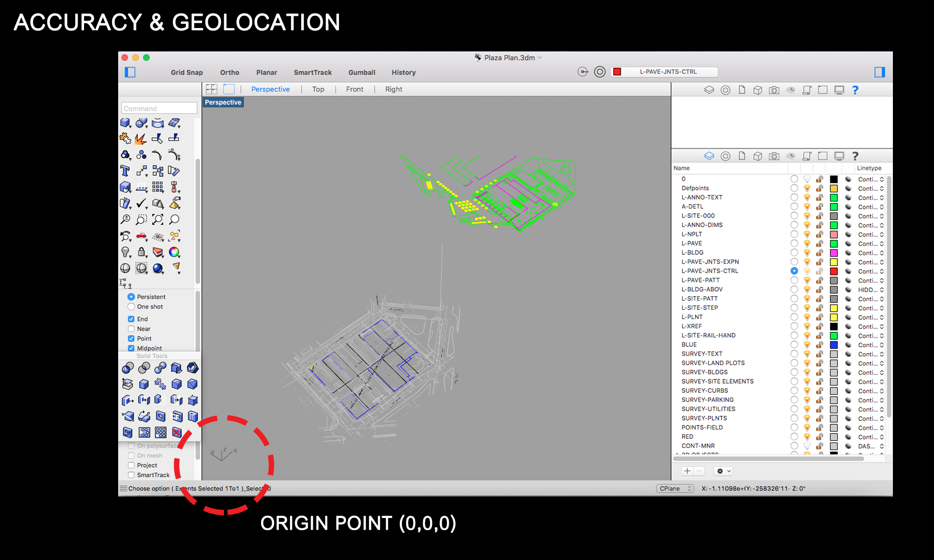
Task: Switch to the Right viewport tab
Action: click(x=394, y=89)
